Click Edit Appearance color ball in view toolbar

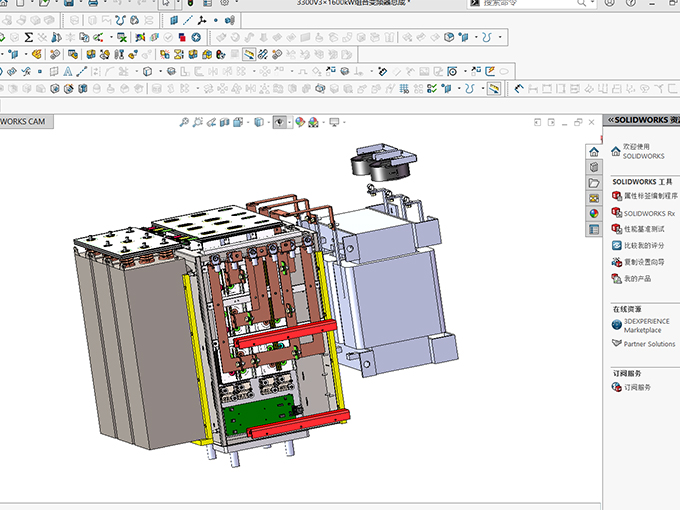(300, 123)
